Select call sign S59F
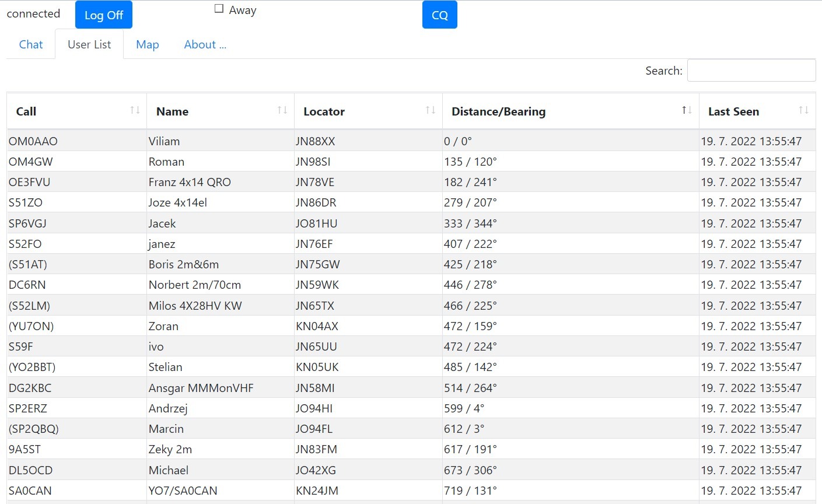The image size is (822, 504). [x=21, y=346]
